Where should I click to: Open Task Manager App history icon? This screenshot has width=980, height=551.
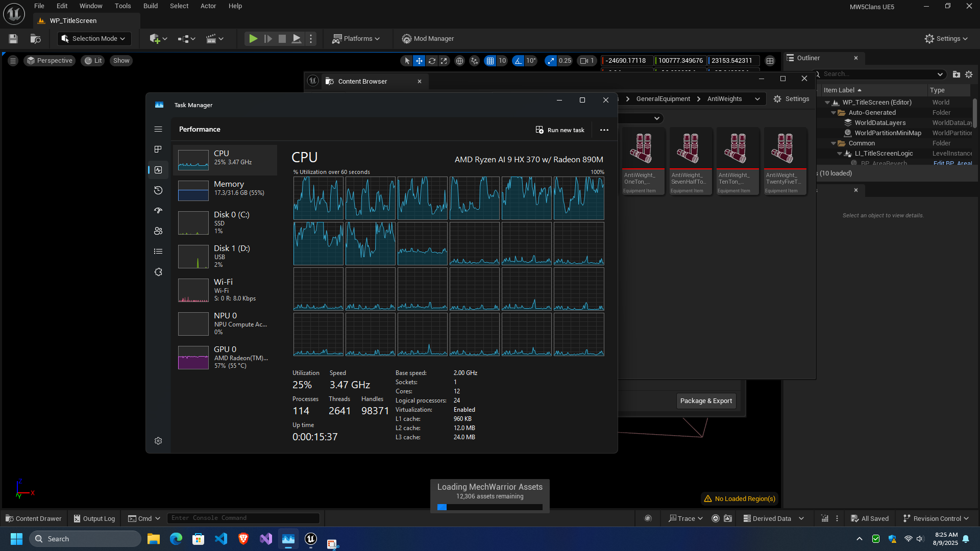pyautogui.click(x=158, y=190)
